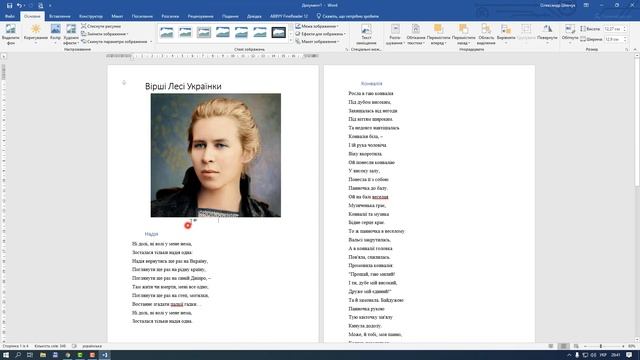Open Corrections brightness options
Image resolution: width=640 pixels, height=360 pixels.
pyautogui.click(x=36, y=29)
